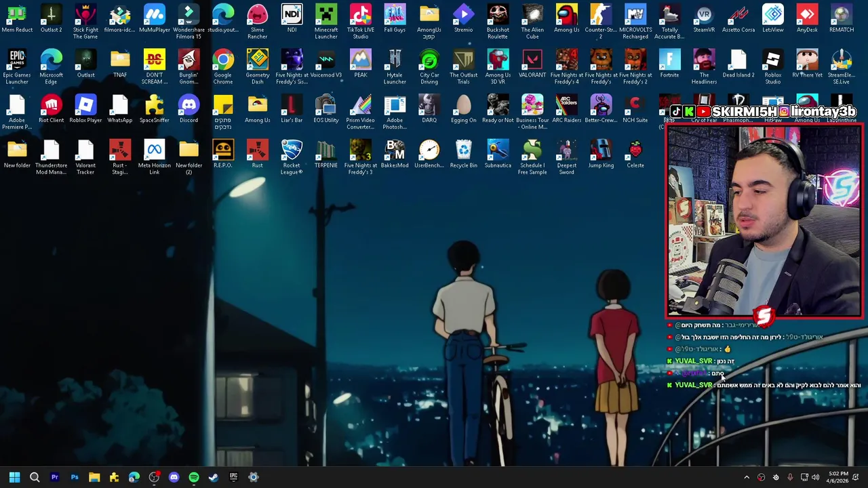Image resolution: width=868 pixels, height=488 pixels.
Task: Select the ARC Raiders desktop icon
Action: click(x=566, y=109)
